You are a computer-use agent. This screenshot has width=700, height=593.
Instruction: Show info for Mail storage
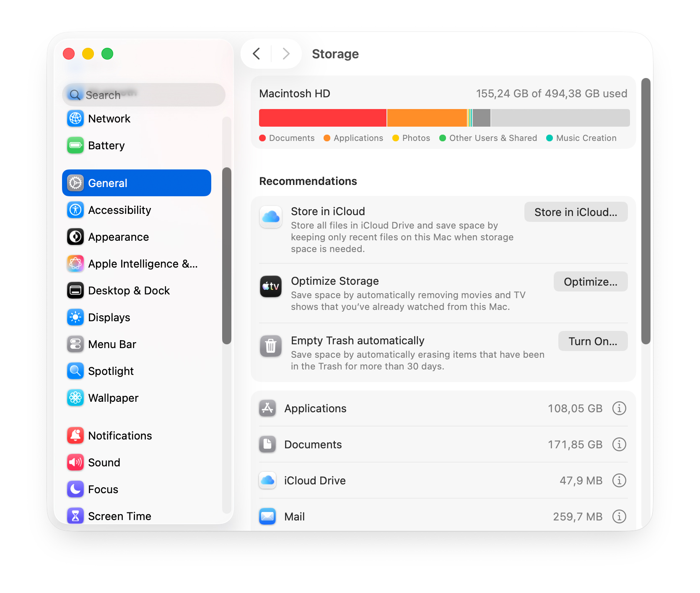[619, 517]
